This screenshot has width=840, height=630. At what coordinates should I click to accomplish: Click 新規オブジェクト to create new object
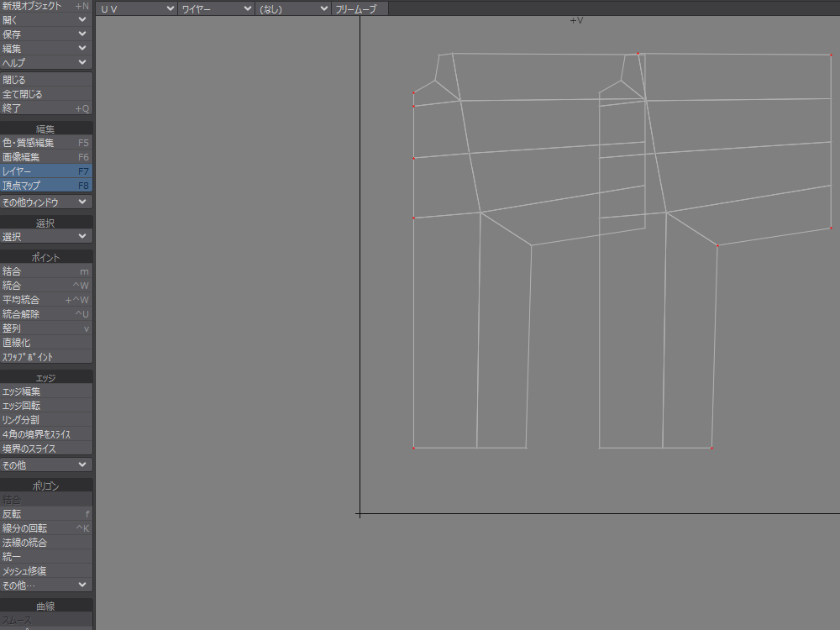click(x=45, y=6)
